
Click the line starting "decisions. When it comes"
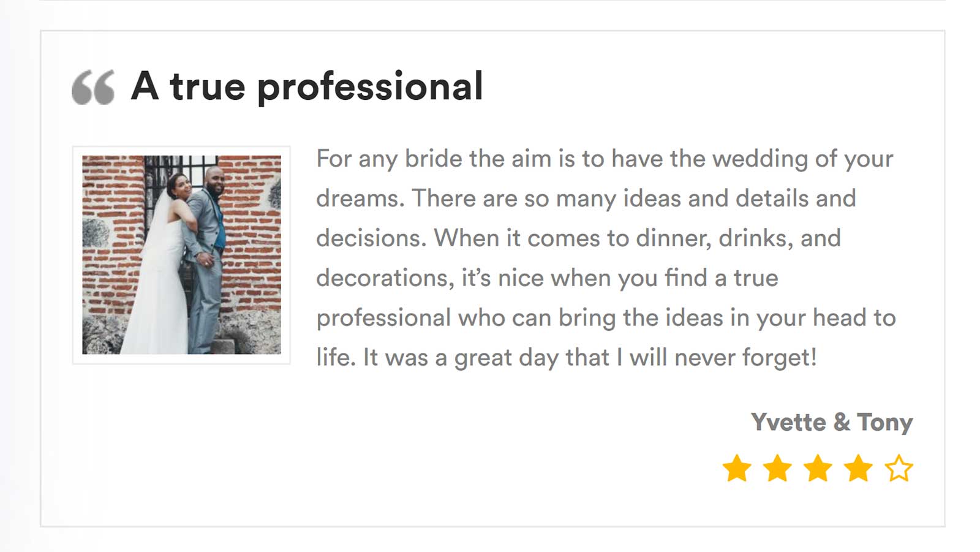(578, 238)
